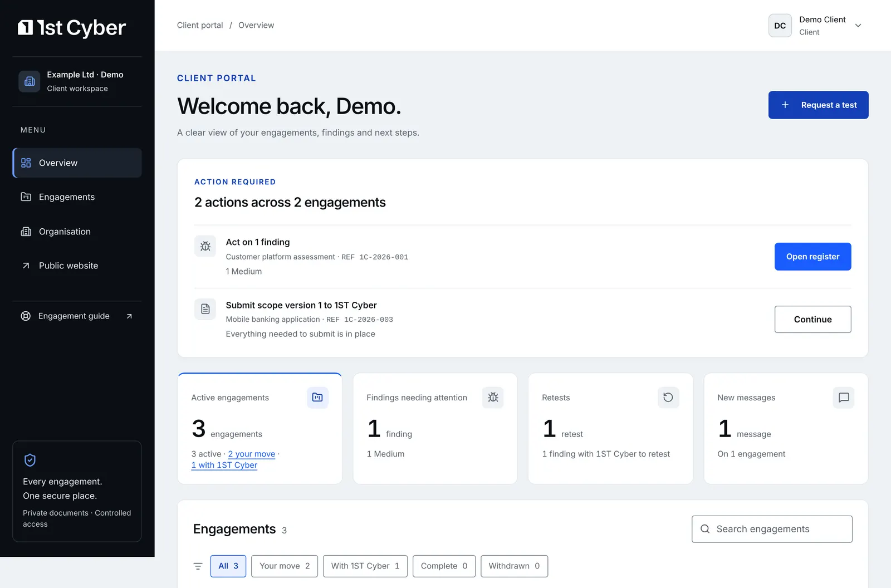The image size is (891, 588).
Task: Click the REF 1C-2026-001 reference text
Action: pos(375,257)
